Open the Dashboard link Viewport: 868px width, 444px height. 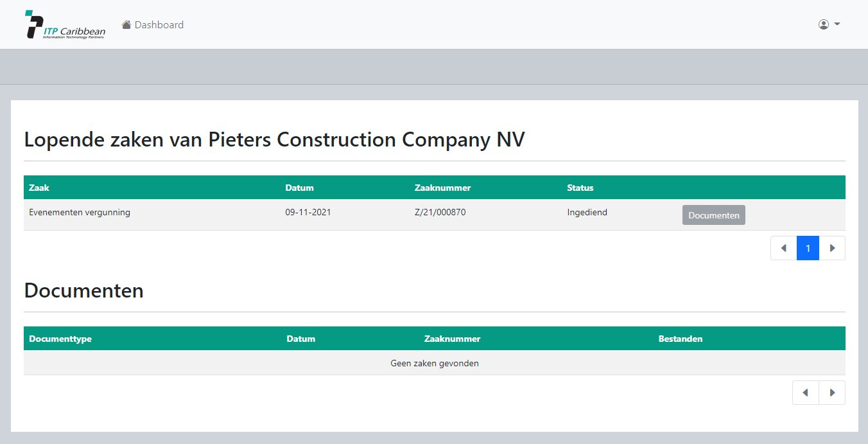[x=153, y=24]
